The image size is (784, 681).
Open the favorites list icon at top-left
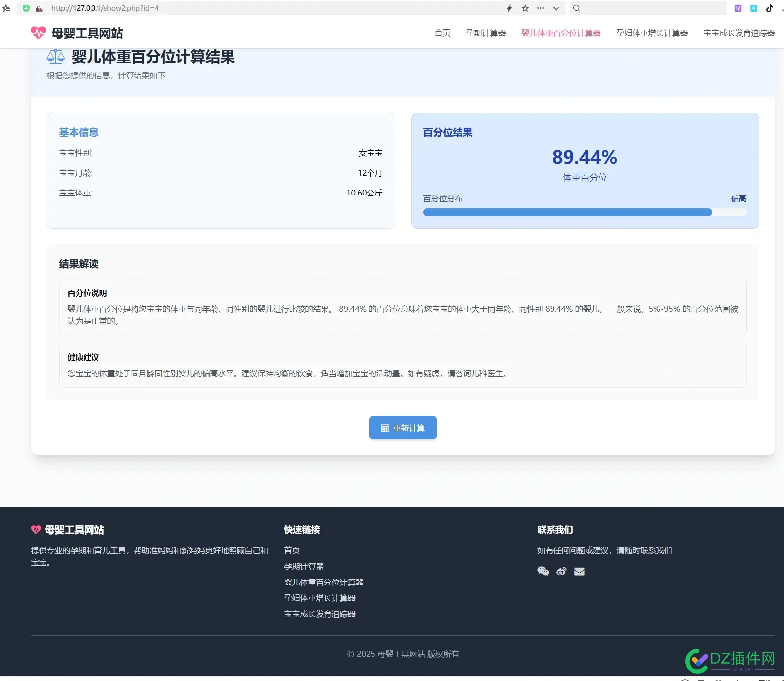pos(6,8)
